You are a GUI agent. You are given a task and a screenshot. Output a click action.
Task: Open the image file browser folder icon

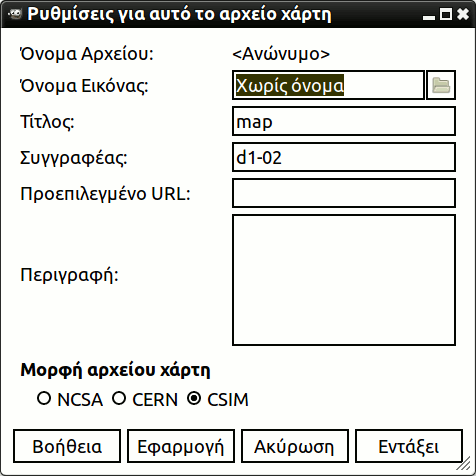click(441, 85)
